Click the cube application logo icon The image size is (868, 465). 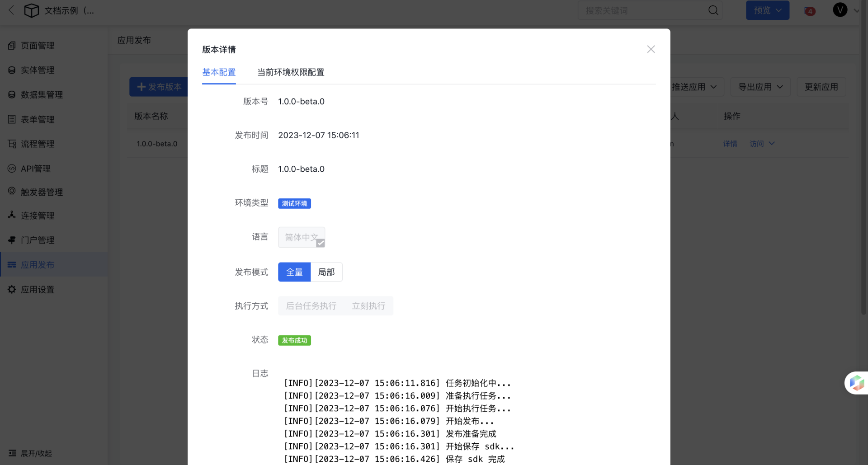(x=31, y=10)
